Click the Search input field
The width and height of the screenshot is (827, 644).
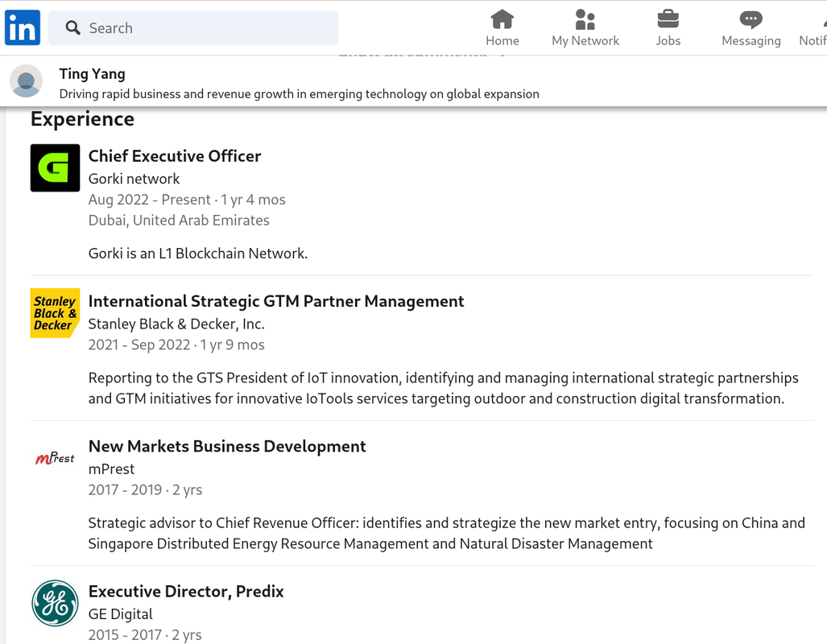click(x=193, y=28)
